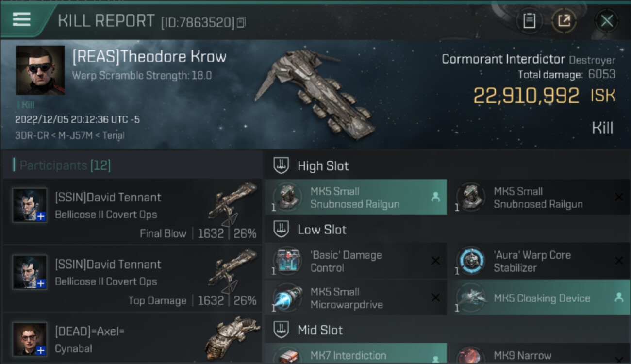631x364 pixels.
Task: Select the MK5 Small Microwarpdrive icon
Action: tap(287, 298)
